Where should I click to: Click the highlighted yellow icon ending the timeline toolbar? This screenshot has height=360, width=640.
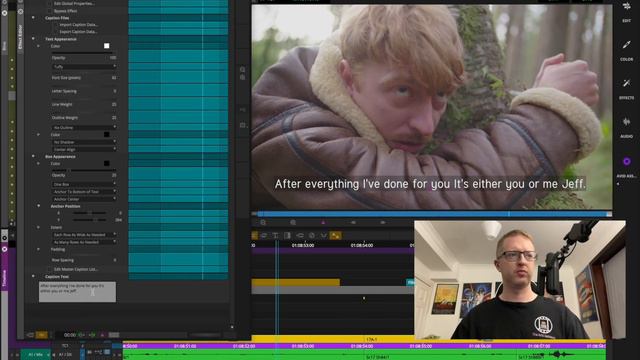click(336, 236)
